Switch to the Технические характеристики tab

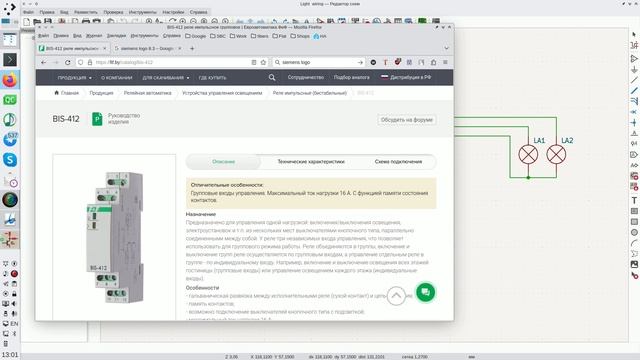point(311,162)
